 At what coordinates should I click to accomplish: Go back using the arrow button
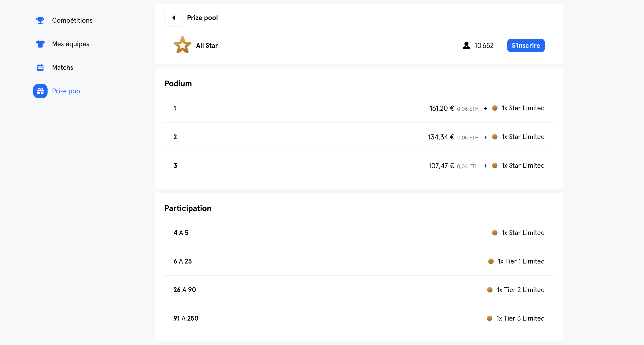(x=173, y=18)
